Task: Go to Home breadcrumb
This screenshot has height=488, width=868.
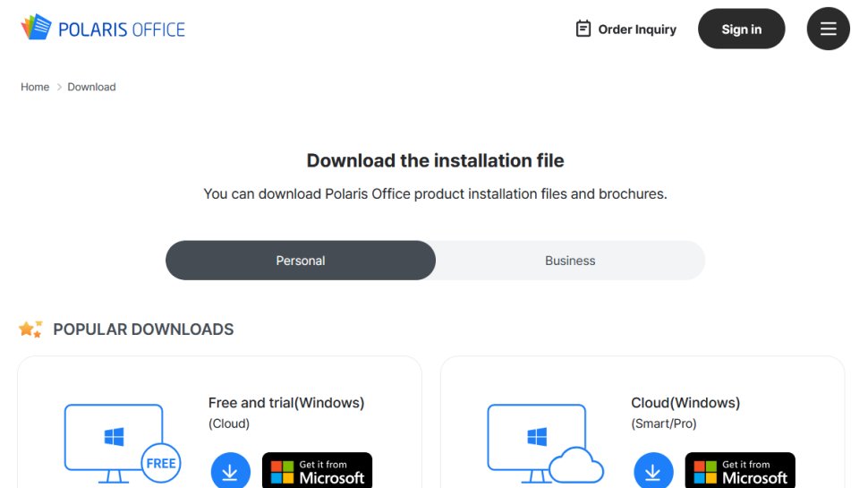Action: (x=35, y=87)
